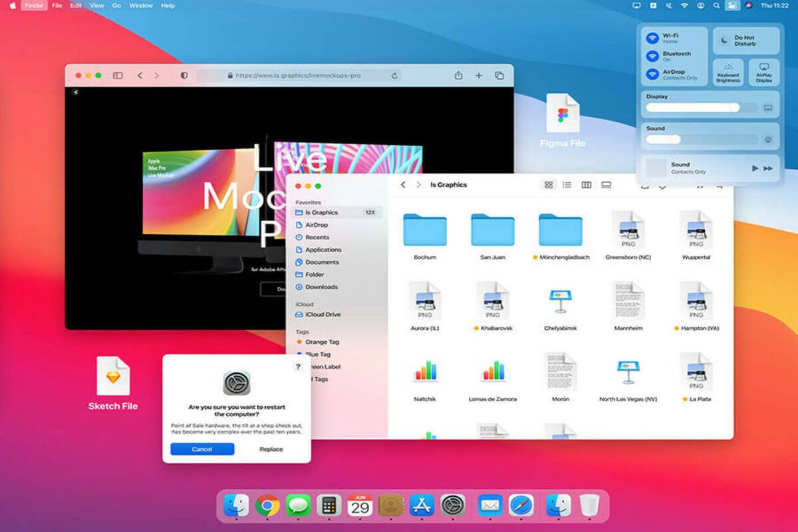The width and height of the screenshot is (798, 532).
Task: Open the App Store dock icon
Action: point(422,506)
